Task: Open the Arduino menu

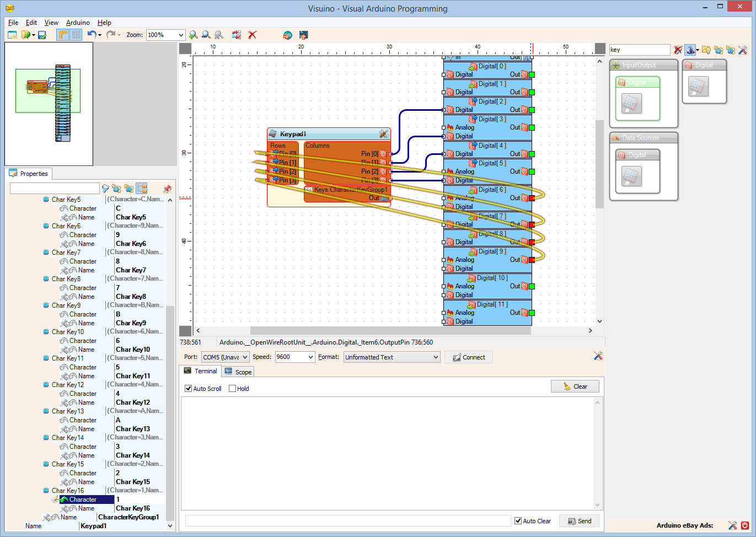Action: pyautogui.click(x=78, y=23)
